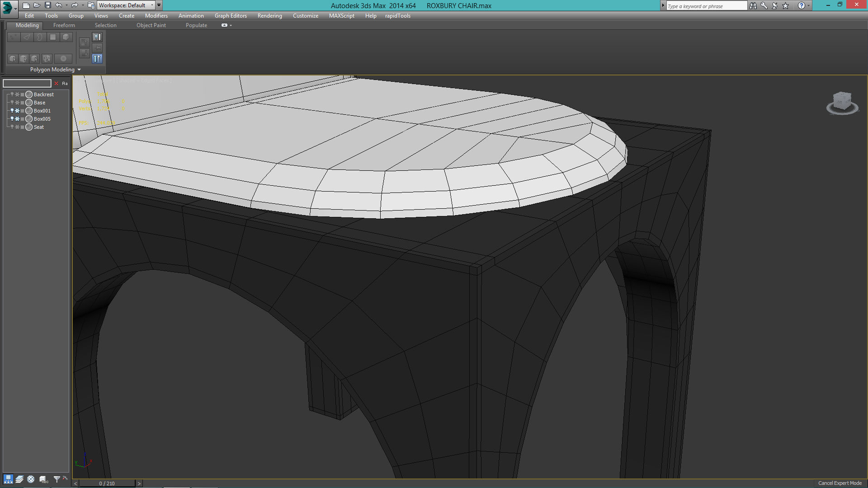Click the Save File floppy icon
The height and width of the screenshot is (488, 868).
click(48, 5)
